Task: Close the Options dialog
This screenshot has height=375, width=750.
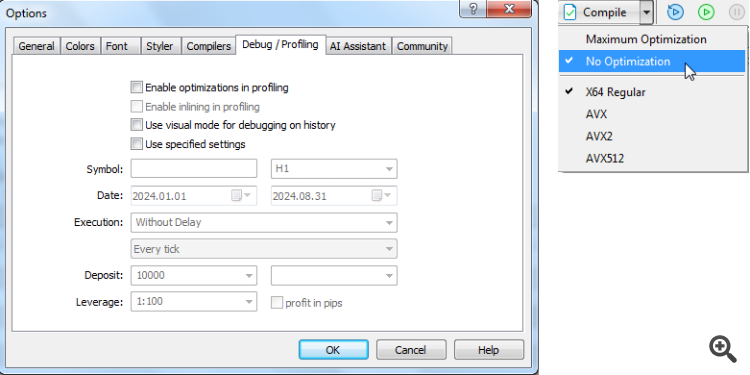Action: [509, 9]
